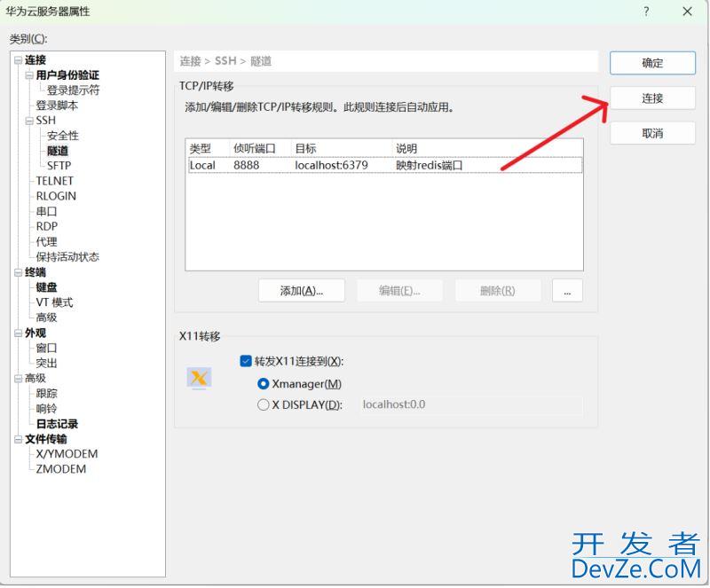Viewport: 710px width, 588px height.
Task: Select 串口 in the category tree
Action: (46, 211)
